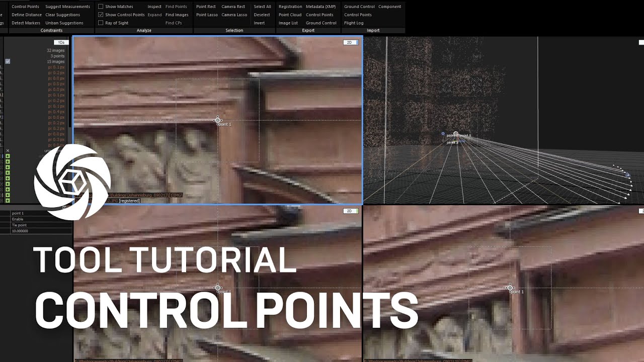Export Control Points

pyautogui.click(x=319, y=15)
